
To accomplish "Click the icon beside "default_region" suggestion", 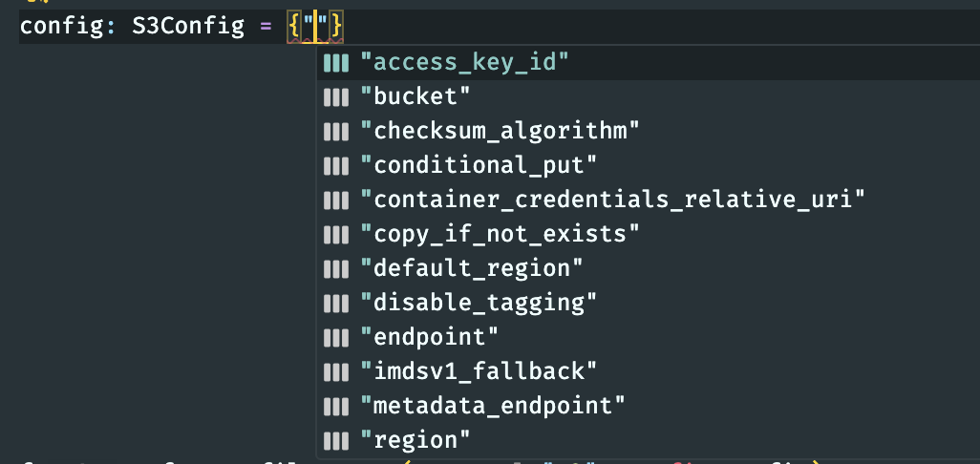I will [x=334, y=267].
